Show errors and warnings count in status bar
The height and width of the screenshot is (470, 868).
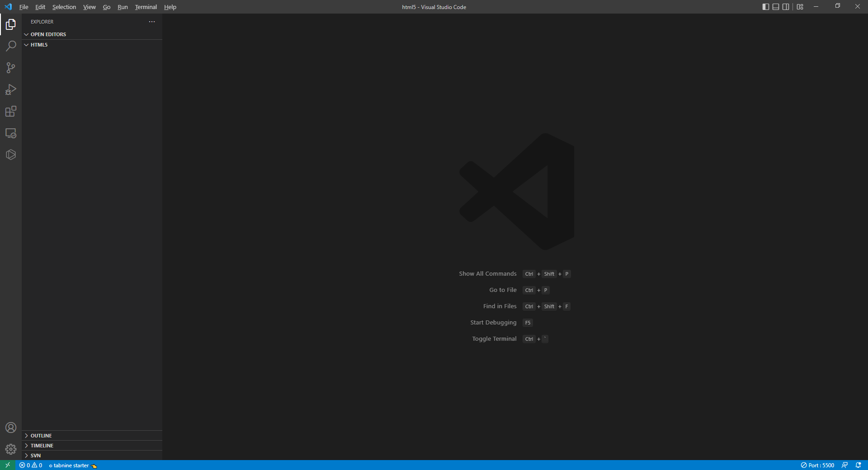point(31,465)
